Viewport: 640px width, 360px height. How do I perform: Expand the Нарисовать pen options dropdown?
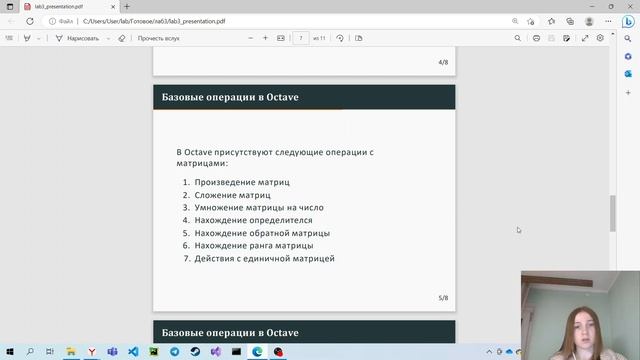click(108, 38)
